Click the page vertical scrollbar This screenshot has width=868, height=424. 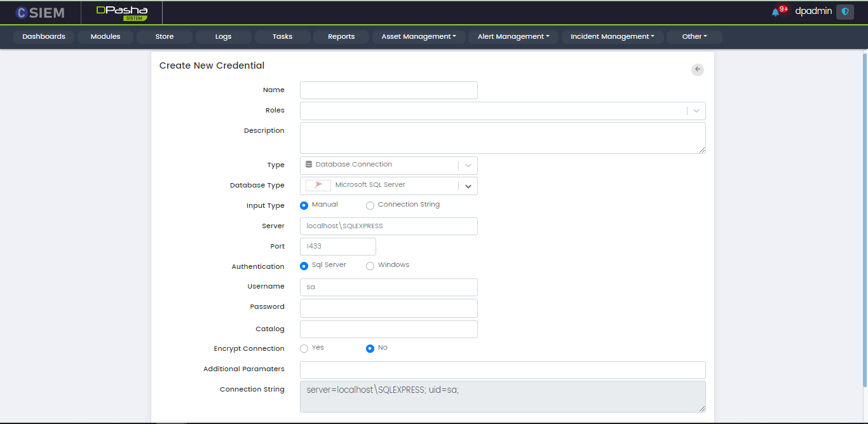[864, 216]
